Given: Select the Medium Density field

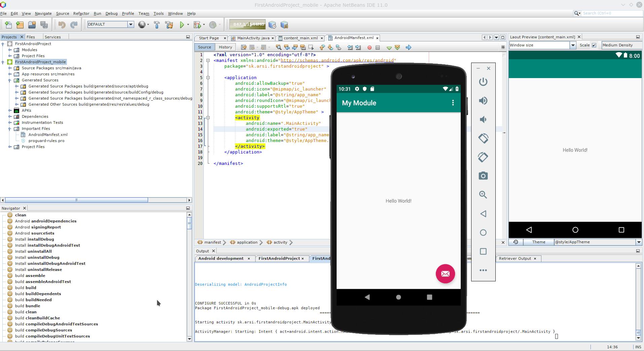Looking at the screenshot, I should 621,45.
